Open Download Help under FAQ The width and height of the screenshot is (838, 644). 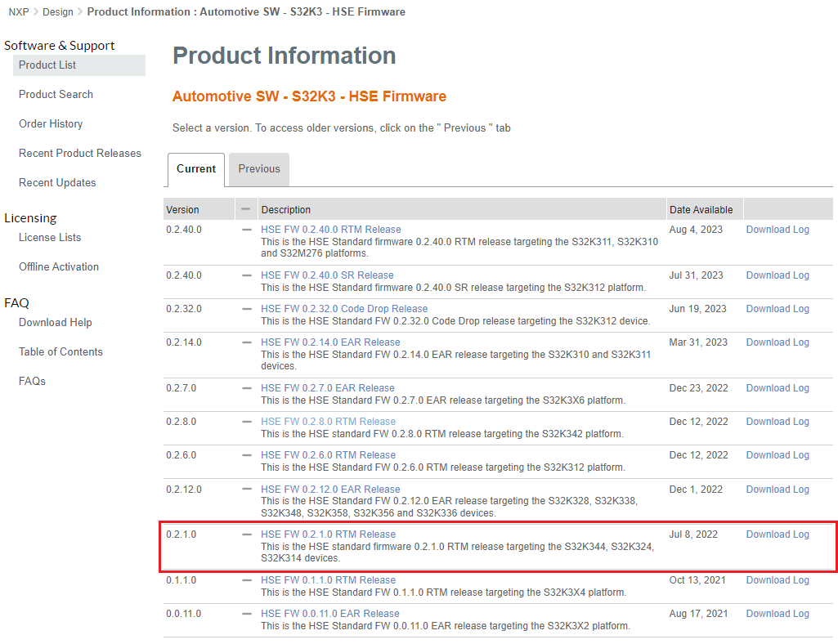pos(55,322)
